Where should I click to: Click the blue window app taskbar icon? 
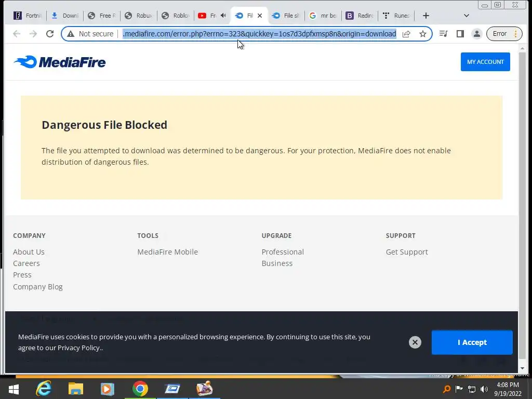172,389
